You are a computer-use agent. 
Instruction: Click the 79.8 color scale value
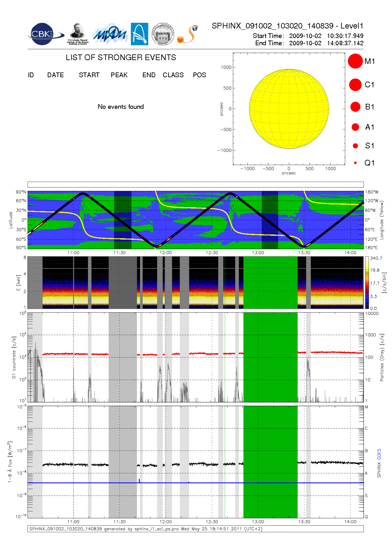[375, 270]
